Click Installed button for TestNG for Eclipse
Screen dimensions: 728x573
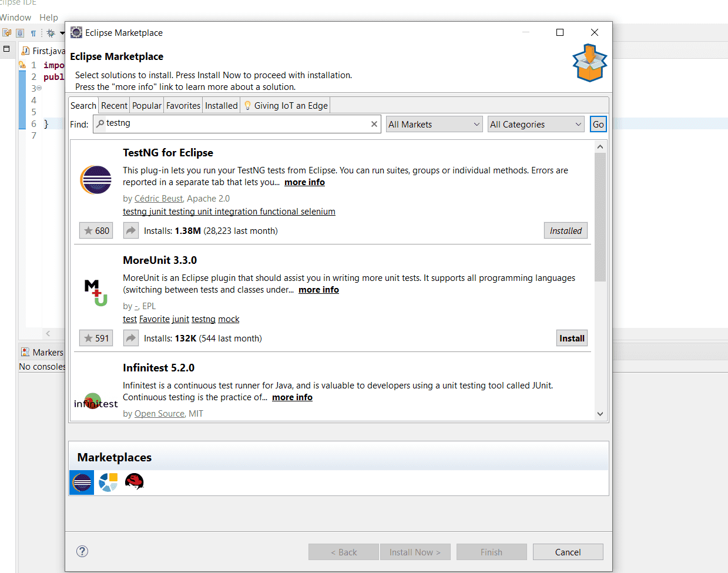pos(566,230)
